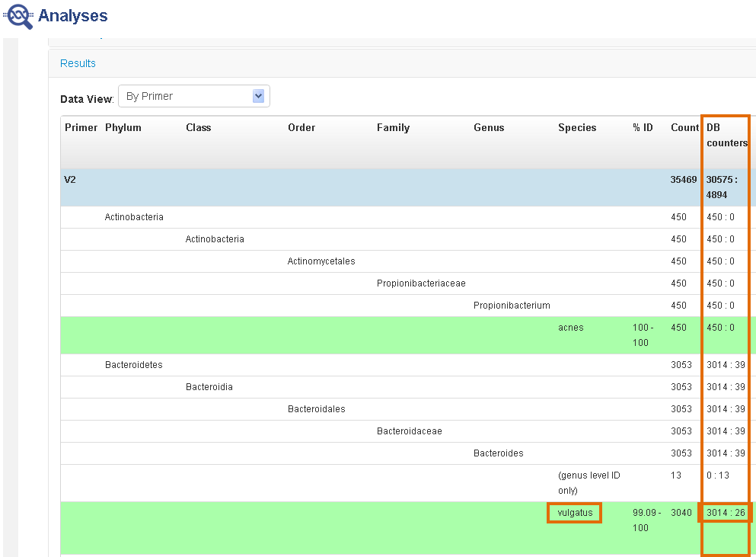
Task: Select the Actinobacteria phylum row
Action: pos(134,217)
